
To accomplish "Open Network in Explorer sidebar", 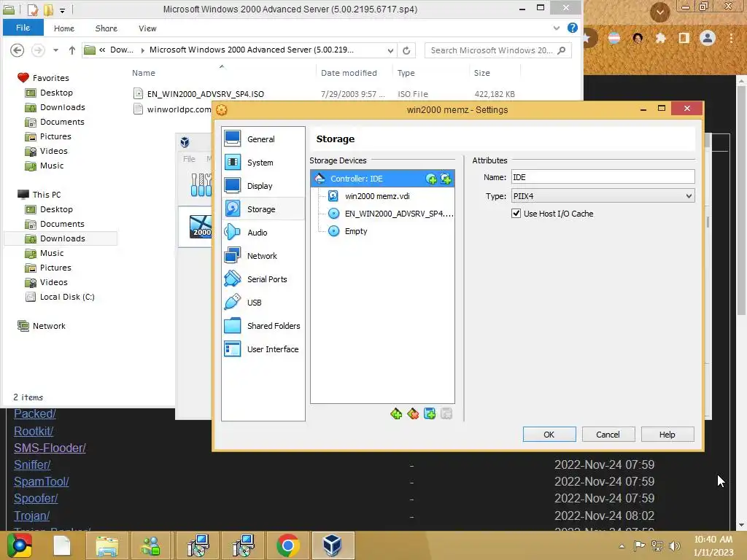I will coord(49,326).
